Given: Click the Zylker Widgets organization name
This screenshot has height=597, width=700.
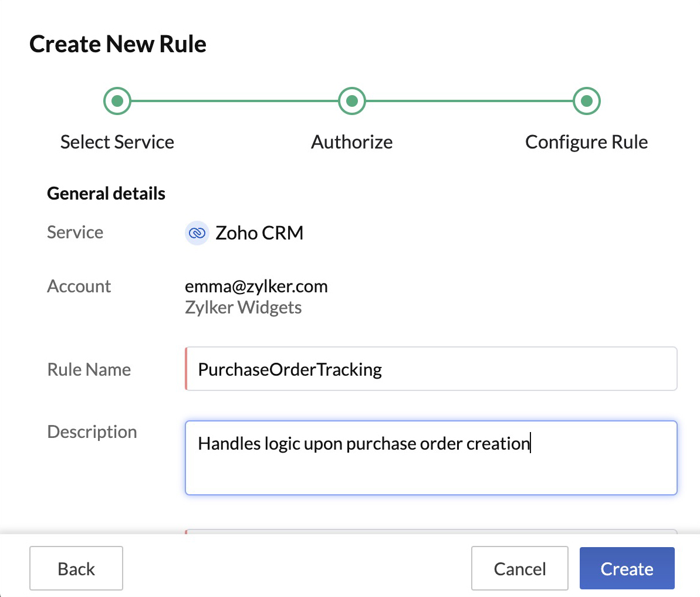Looking at the screenshot, I should pyautogui.click(x=243, y=307).
